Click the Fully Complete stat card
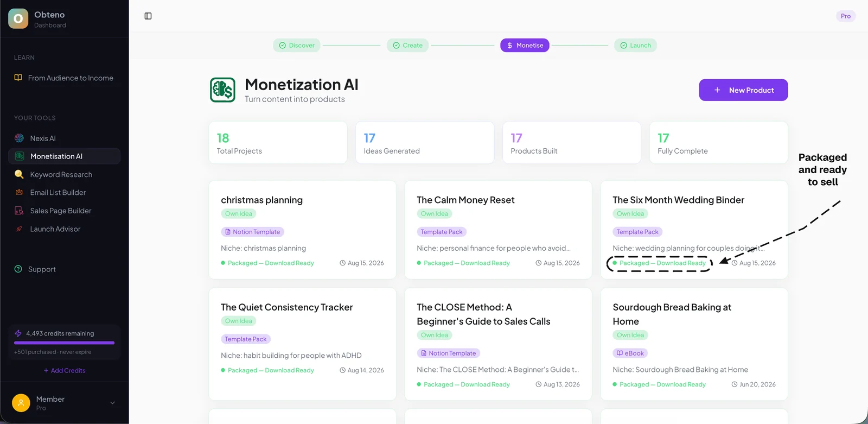Viewport: 868px width, 424px height. tap(719, 143)
